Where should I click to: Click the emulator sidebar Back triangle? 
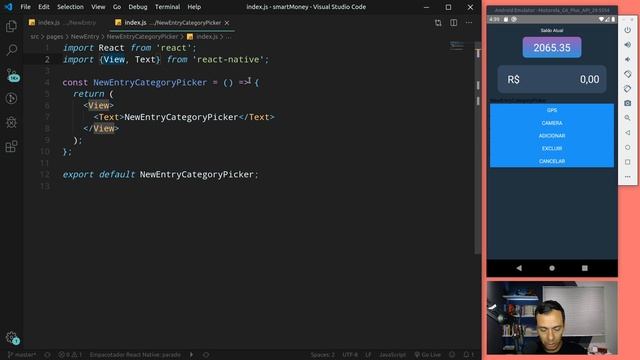[627, 133]
